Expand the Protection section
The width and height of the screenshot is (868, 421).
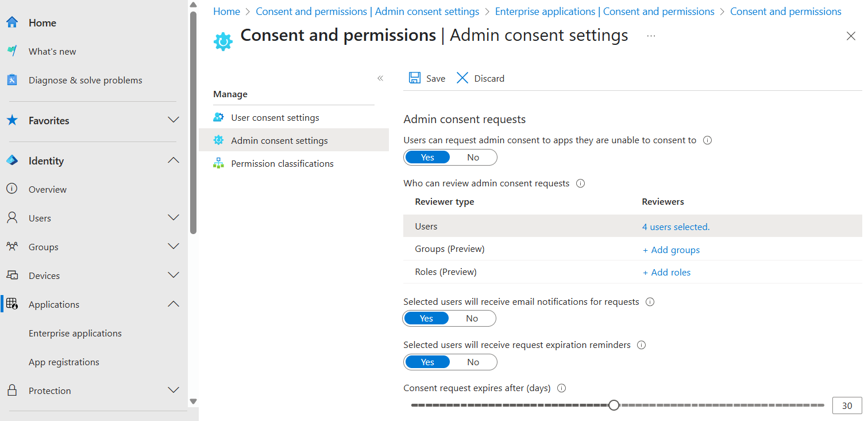coord(173,390)
